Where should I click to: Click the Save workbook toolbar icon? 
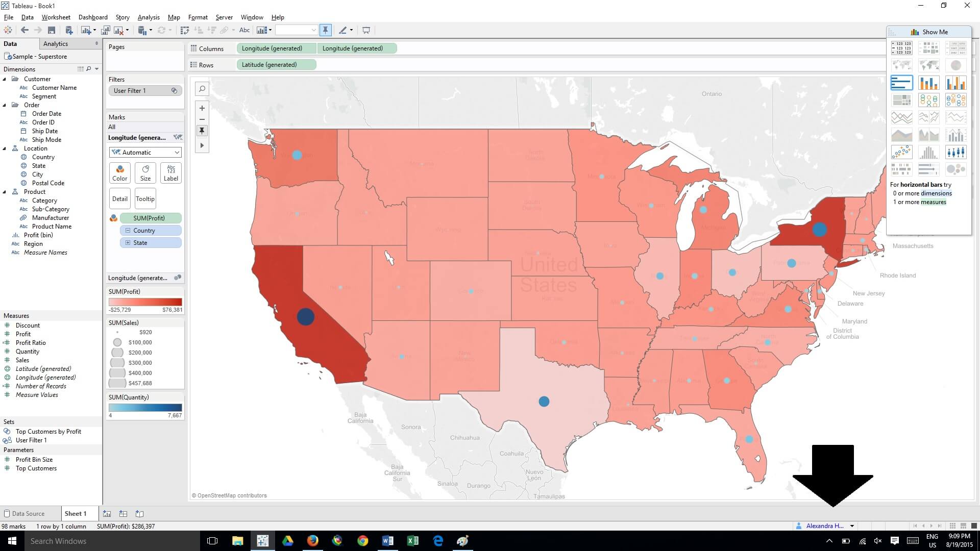point(51,31)
